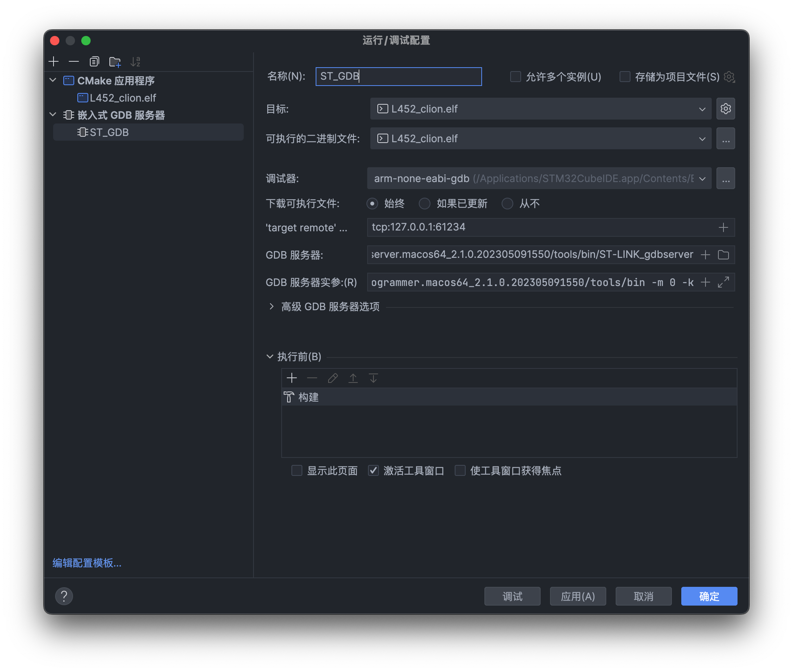The image size is (793, 672).
Task: Browse for GDB server via folder icon
Action: [x=723, y=254]
